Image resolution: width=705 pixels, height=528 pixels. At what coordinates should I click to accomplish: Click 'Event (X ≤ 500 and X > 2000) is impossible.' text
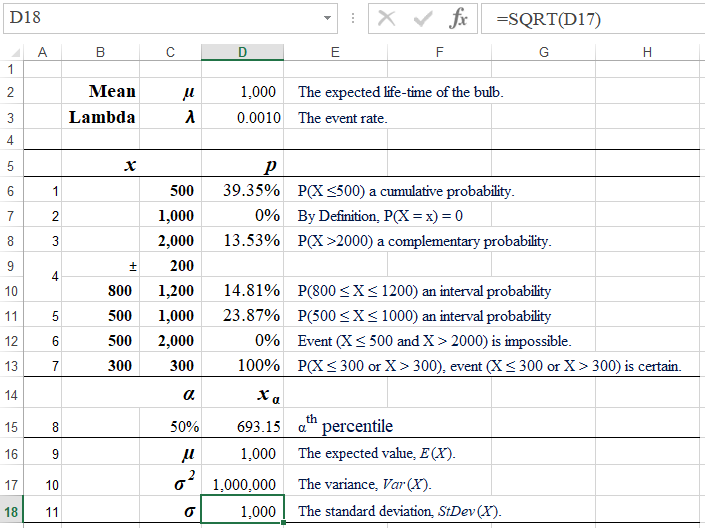pyautogui.click(x=434, y=341)
